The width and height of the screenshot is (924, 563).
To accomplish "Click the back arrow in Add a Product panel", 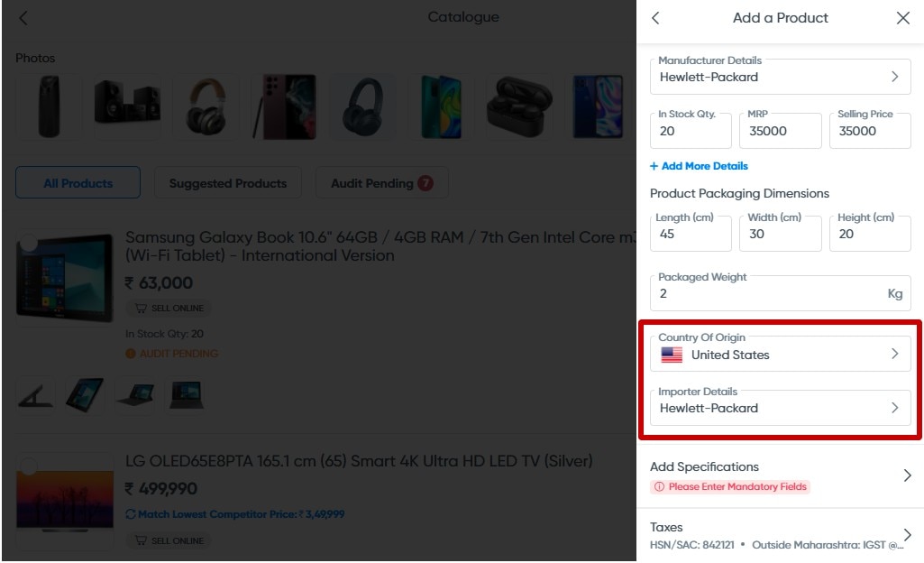I will [656, 17].
